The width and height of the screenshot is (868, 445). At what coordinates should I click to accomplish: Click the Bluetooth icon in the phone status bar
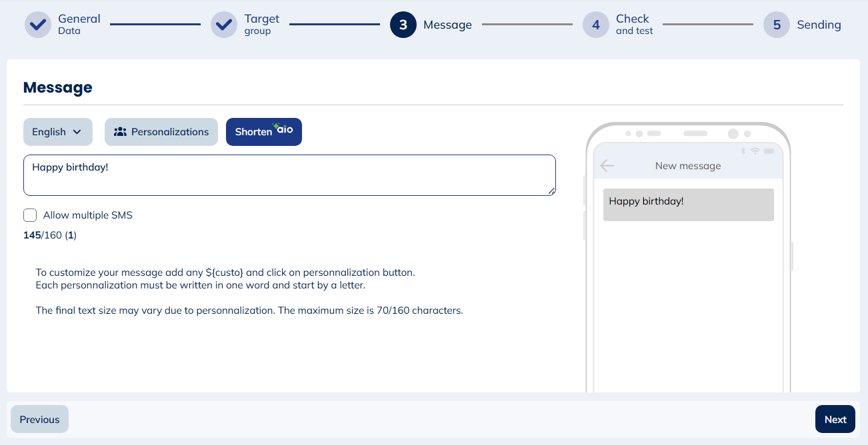pos(743,151)
